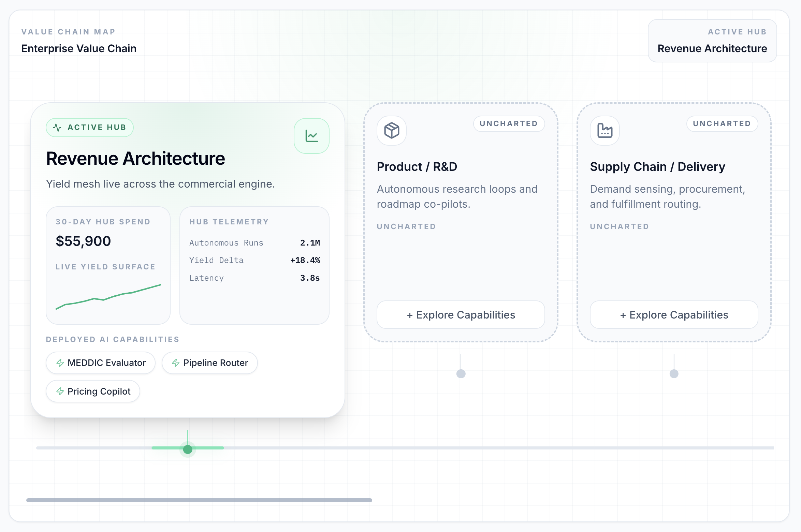Click the lightning icon on Pipeline Router chip
This screenshot has height=532, width=801.
176,363
